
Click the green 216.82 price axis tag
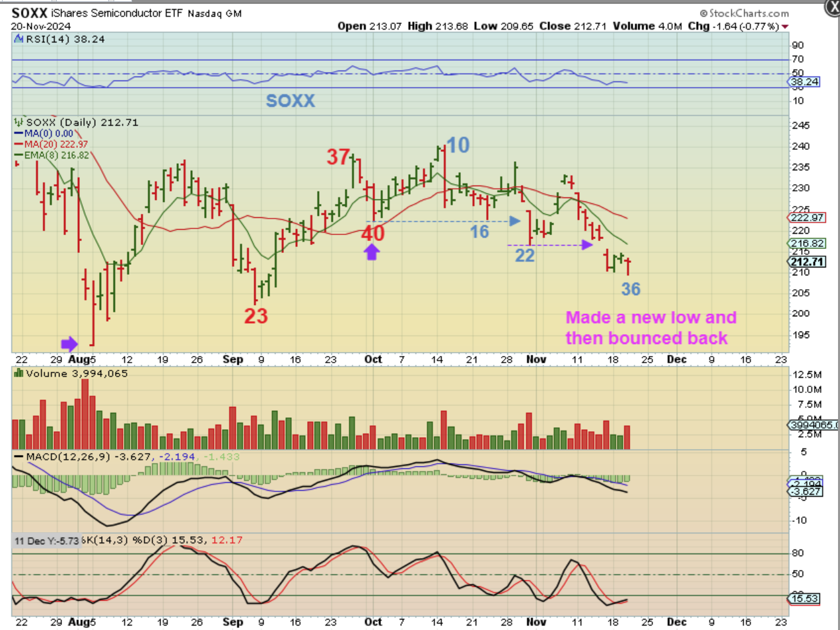(x=807, y=244)
